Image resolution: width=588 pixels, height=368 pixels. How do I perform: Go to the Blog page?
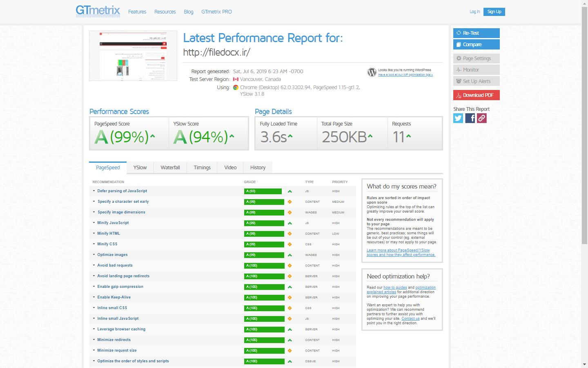189,12
